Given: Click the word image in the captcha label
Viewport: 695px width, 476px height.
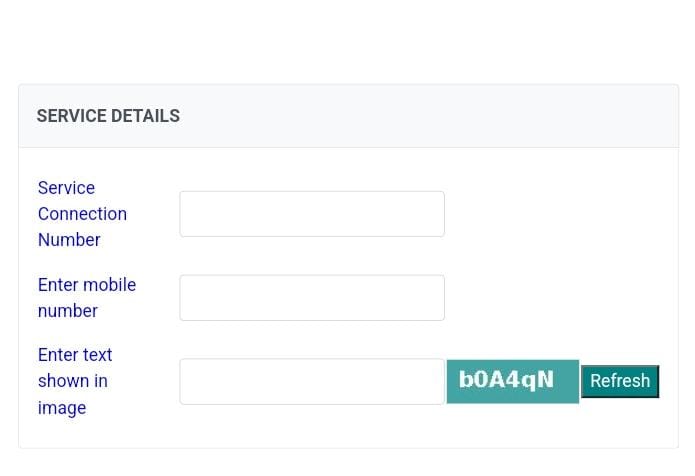Looking at the screenshot, I should 62,408.
